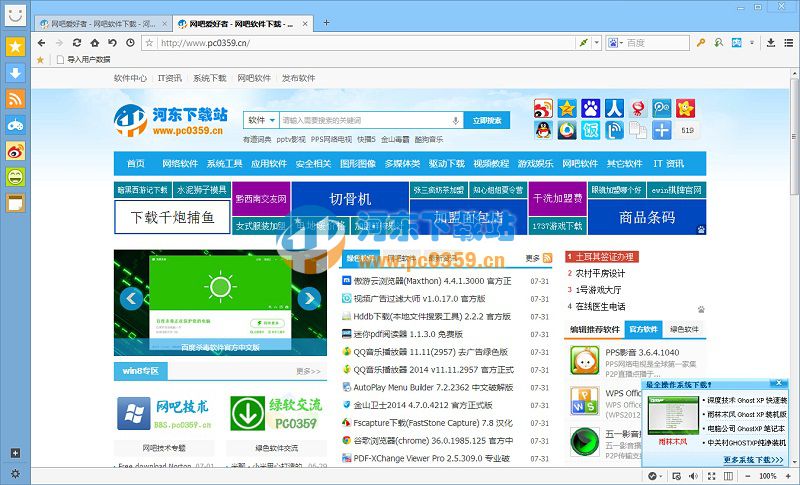Click the status bar split screen icon

tap(728, 476)
